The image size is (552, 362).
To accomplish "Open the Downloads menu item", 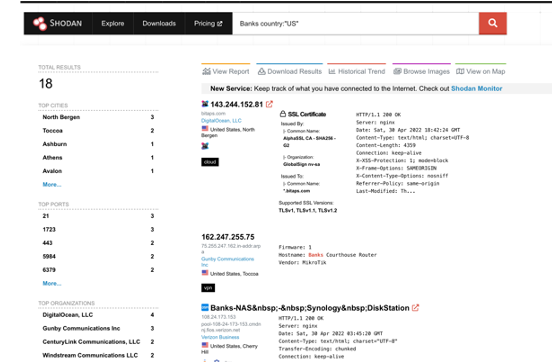I will pyautogui.click(x=159, y=24).
